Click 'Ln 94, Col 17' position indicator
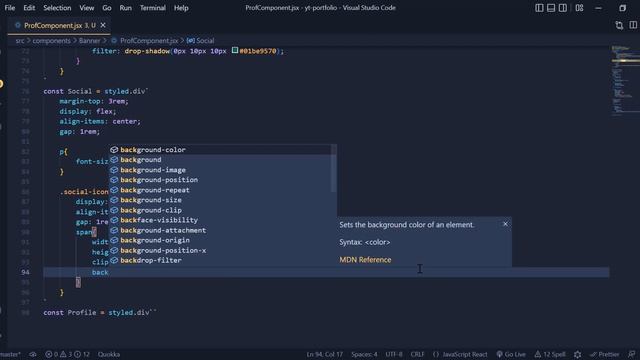640x360 pixels. 324,354
